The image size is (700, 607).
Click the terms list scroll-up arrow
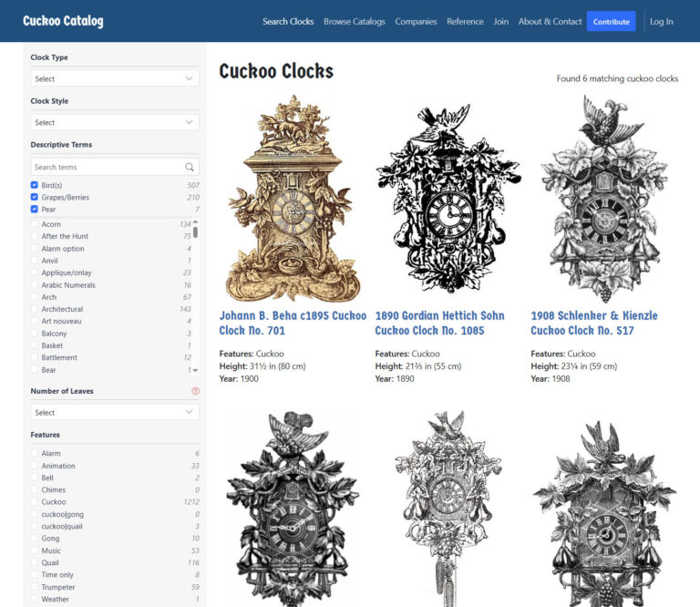pos(195,221)
